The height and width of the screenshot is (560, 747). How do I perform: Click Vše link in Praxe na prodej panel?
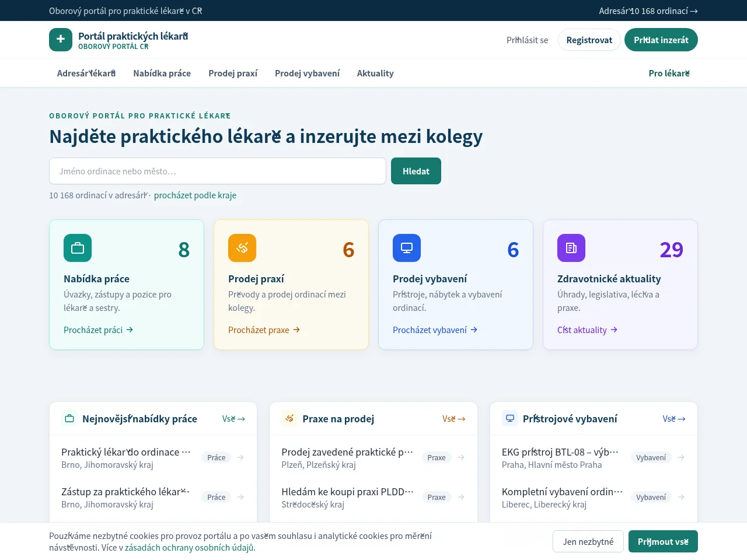[453, 418]
